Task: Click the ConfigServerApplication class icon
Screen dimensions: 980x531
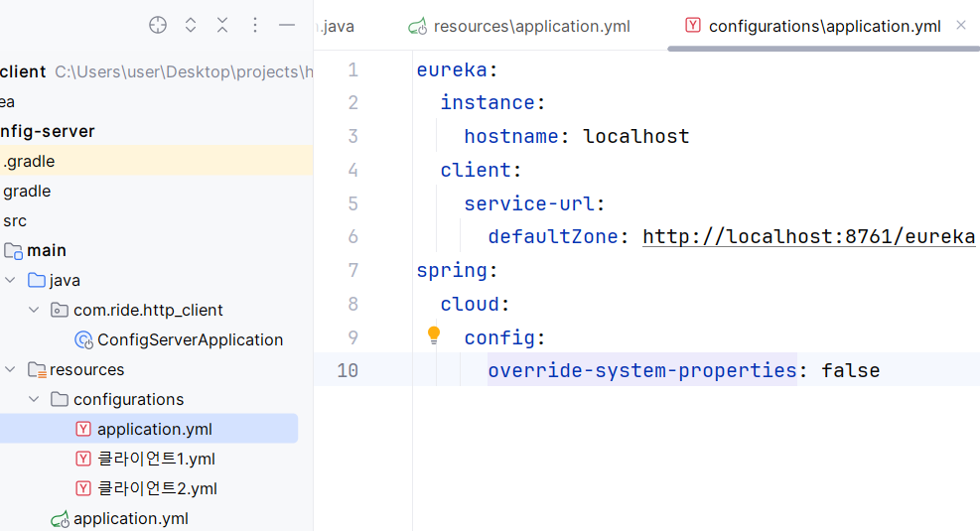Action: (83, 339)
